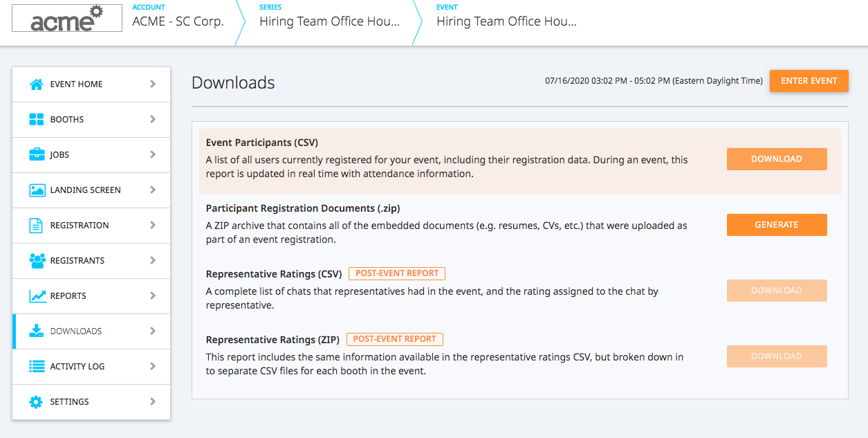Click the Booths grid icon

coord(37,120)
